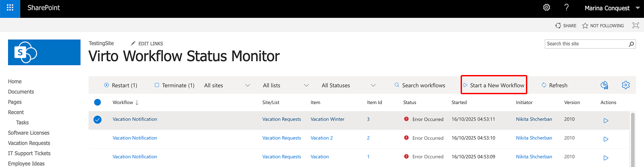Open IT Support Tickets in left navigation
Image resolution: width=644 pixels, height=167 pixels.
pos(29,153)
